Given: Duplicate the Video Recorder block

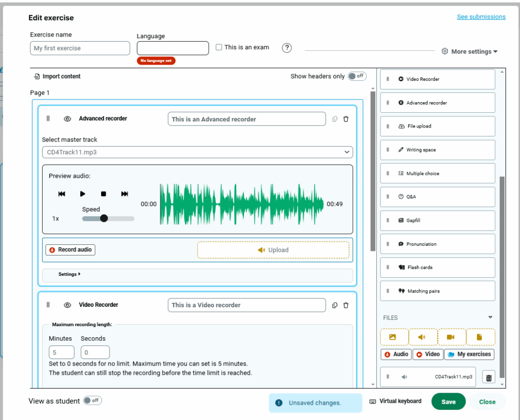Looking at the screenshot, I should click(x=335, y=305).
